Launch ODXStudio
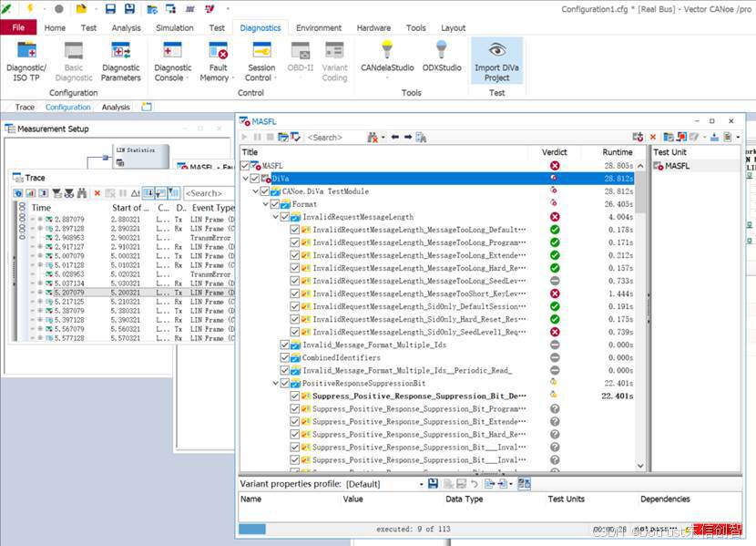Viewport: 756px width, 546px height. click(x=442, y=57)
